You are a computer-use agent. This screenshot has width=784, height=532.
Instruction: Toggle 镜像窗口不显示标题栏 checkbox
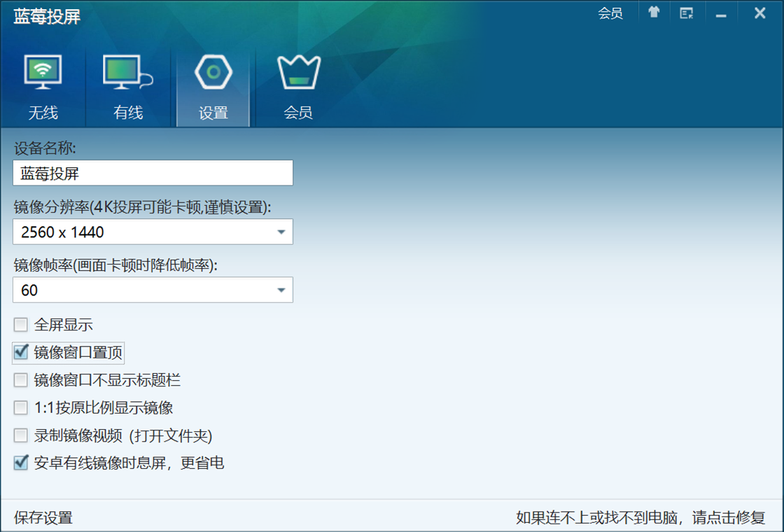21,380
